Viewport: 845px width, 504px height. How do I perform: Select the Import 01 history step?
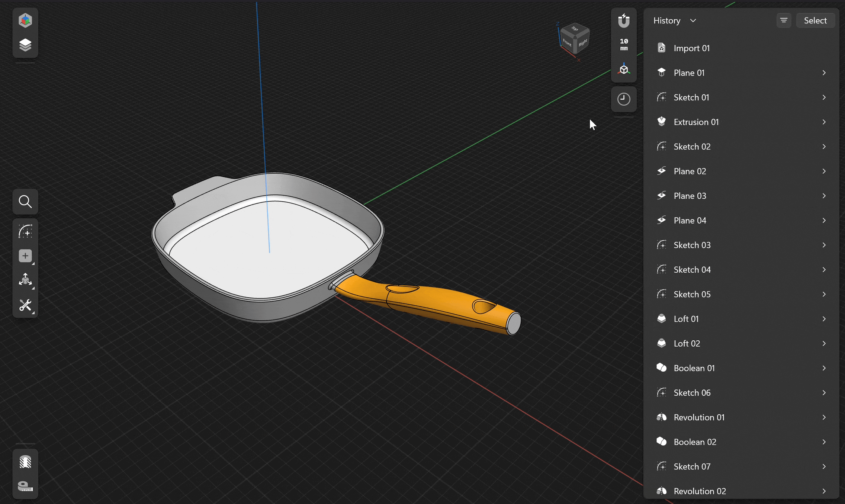(741, 48)
